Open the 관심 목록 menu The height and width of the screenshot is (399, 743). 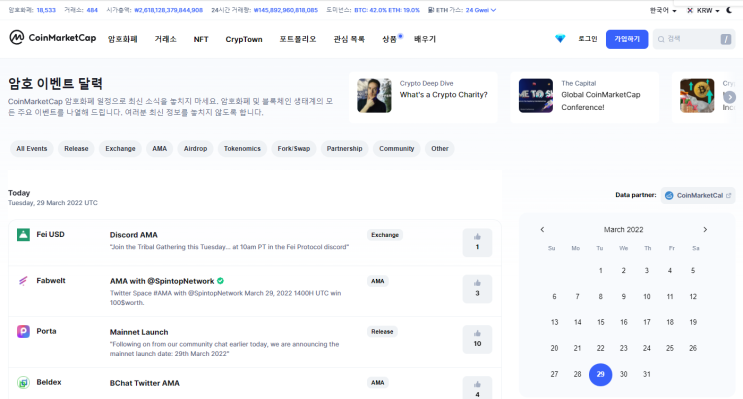coord(349,39)
